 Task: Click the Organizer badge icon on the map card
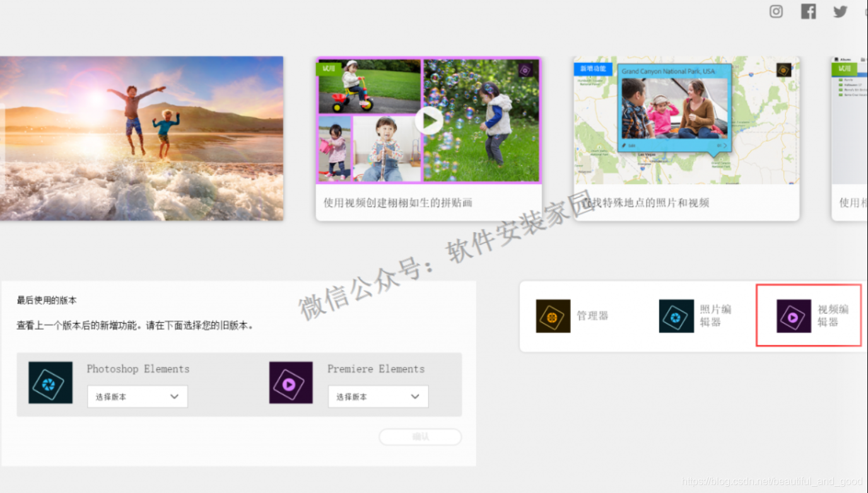pyautogui.click(x=783, y=69)
